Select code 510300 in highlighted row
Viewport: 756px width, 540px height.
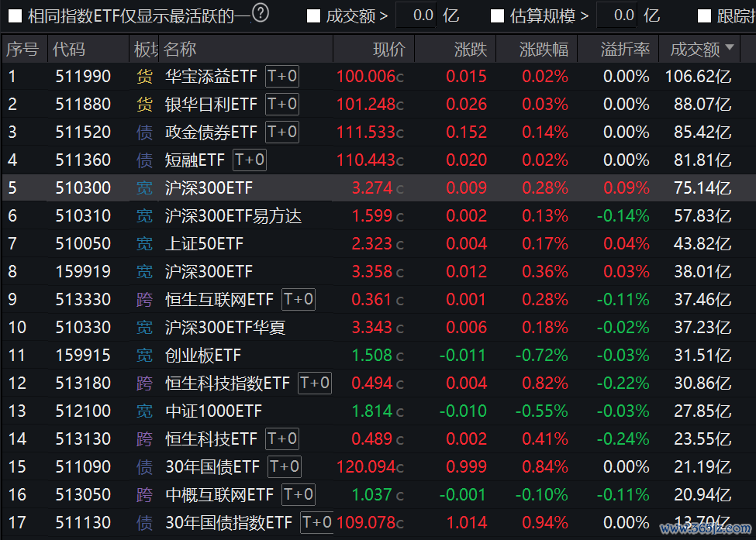(x=83, y=188)
